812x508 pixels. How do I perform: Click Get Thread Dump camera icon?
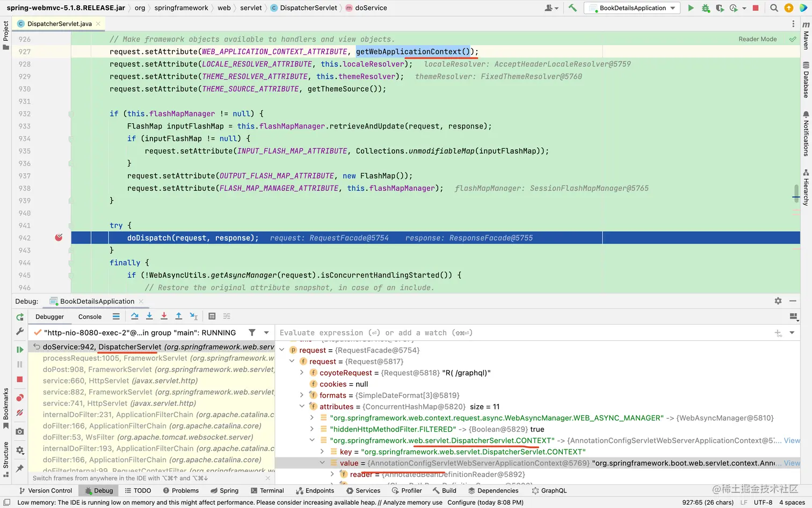point(20,431)
